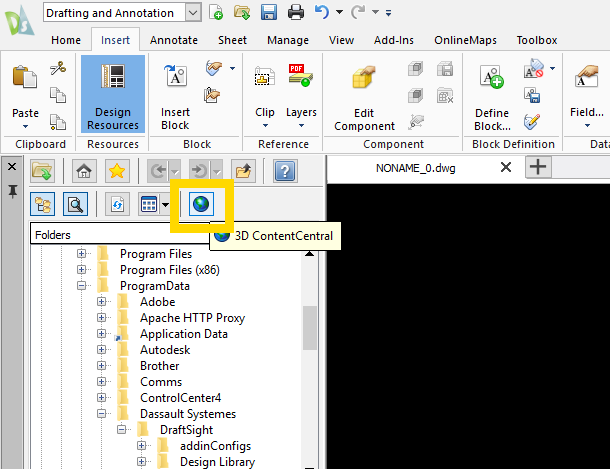Open Help with the question mark icon
This screenshot has width=610, height=469.
(x=285, y=171)
